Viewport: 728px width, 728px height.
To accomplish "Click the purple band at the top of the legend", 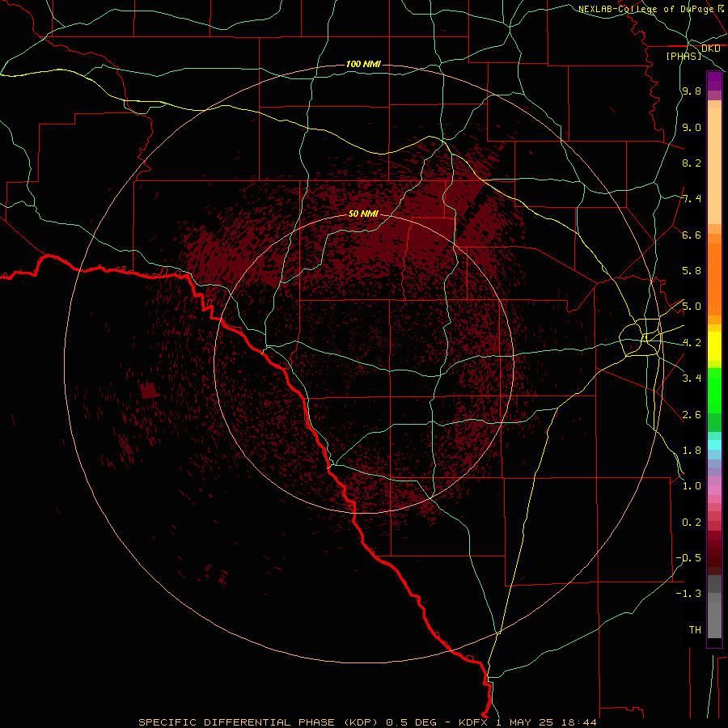I will click(x=714, y=81).
